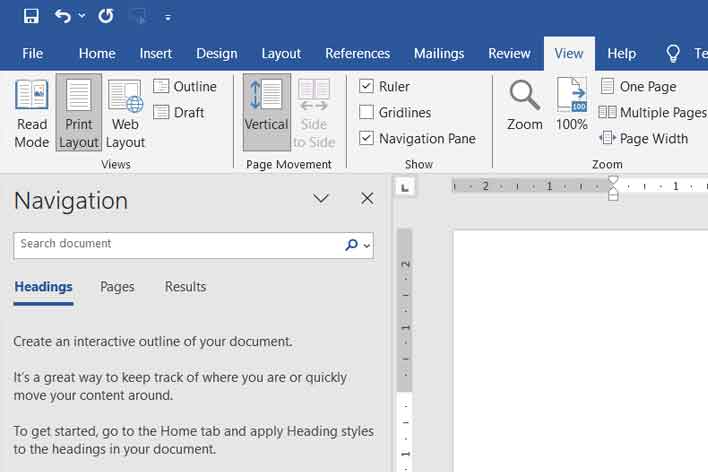The image size is (708, 472).
Task: Open the References ribbon tab
Action: 357,54
